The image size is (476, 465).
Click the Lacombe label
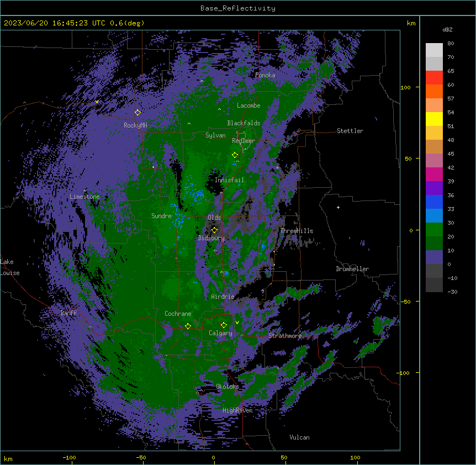click(x=248, y=105)
